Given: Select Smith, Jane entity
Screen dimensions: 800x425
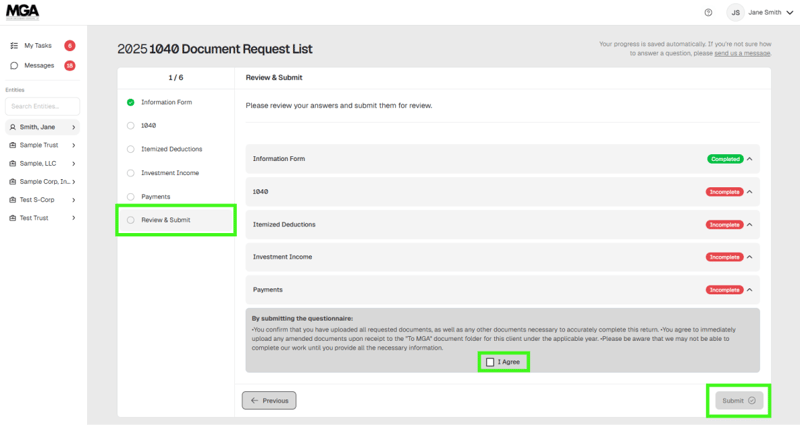Looking at the screenshot, I should pos(42,127).
